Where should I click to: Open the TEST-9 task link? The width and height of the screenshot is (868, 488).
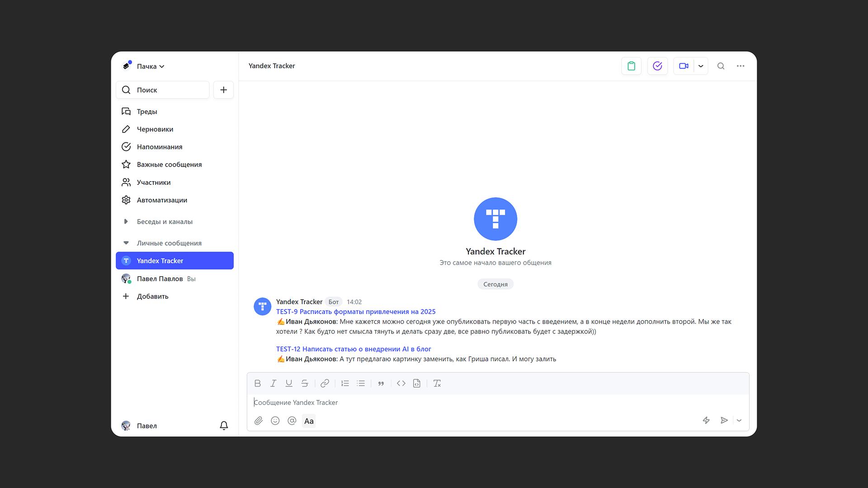[x=356, y=312]
